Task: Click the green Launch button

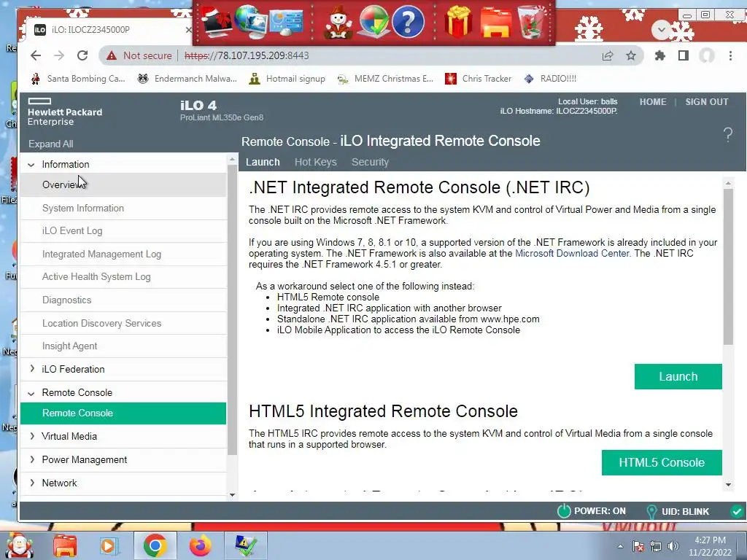Action: [x=678, y=377]
